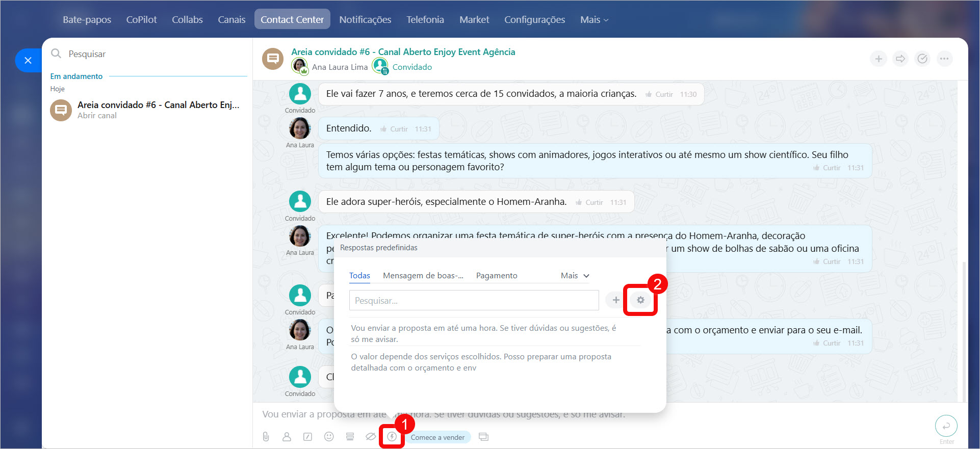Expand the Mais dropdown in the top navigation
The image size is (980, 449).
594,19
